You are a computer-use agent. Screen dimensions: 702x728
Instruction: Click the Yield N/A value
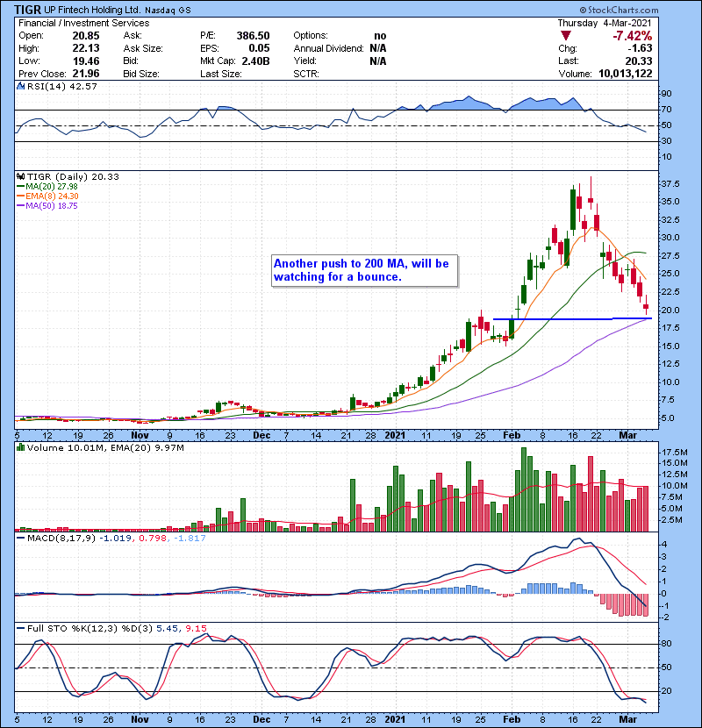click(x=378, y=61)
